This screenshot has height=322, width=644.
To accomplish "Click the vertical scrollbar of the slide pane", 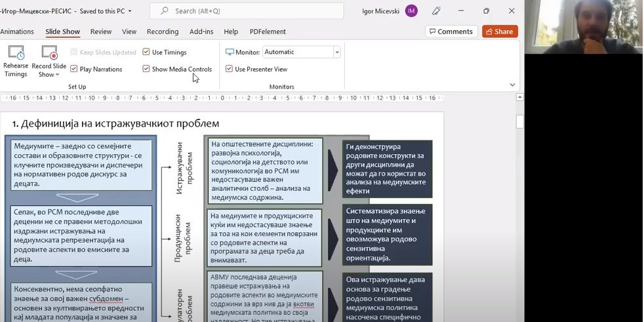I will 519,197.
